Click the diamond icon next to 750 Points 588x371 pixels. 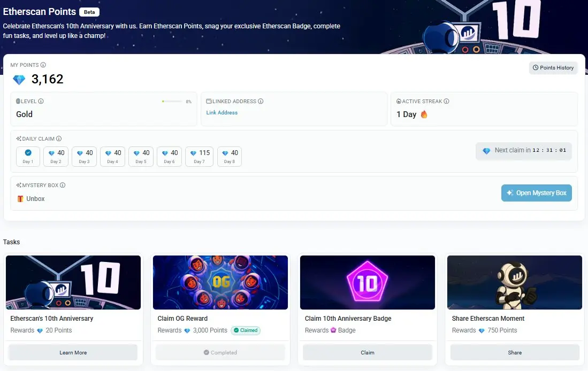tap(482, 330)
